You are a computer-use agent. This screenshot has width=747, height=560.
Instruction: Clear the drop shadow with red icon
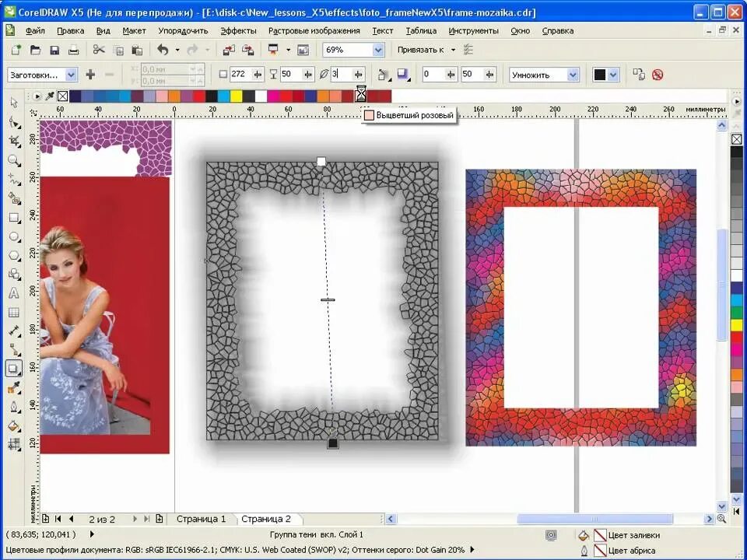pos(658,75)
